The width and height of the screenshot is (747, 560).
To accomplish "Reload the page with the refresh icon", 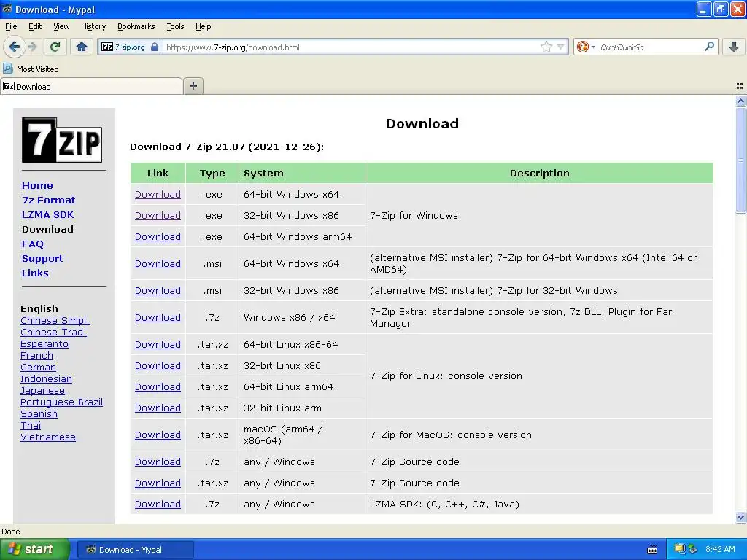I will tap(55, 47).
